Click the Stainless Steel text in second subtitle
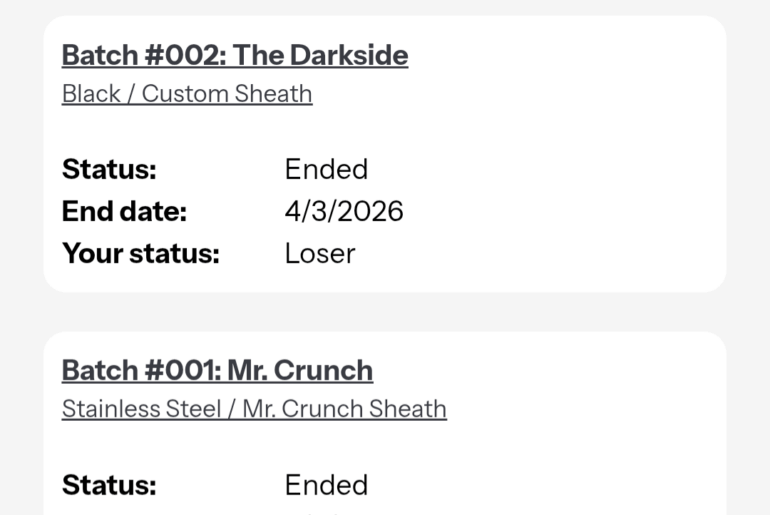 [141, 409]
